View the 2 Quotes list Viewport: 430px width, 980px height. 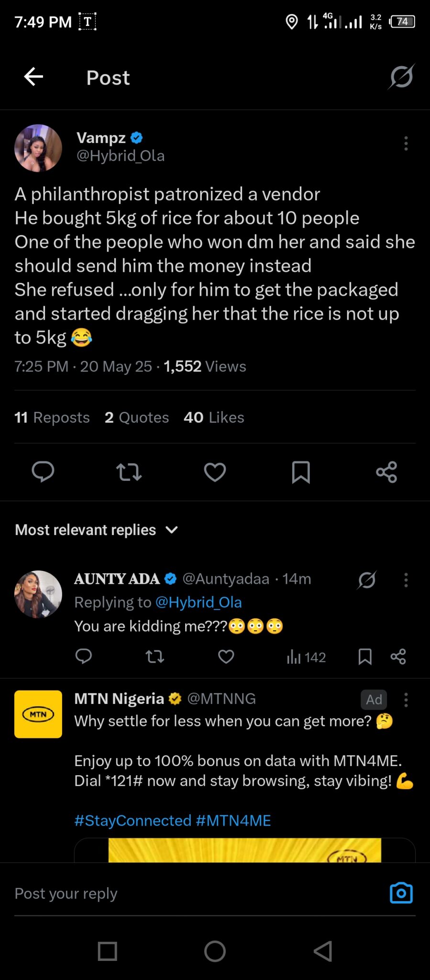click(137, 417)
